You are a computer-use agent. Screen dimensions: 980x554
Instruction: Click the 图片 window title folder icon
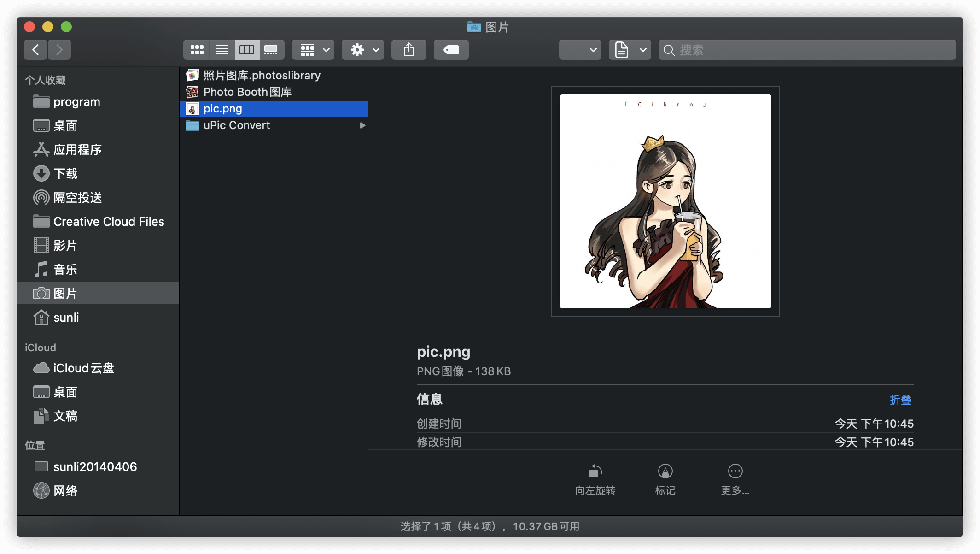[474, 27]
